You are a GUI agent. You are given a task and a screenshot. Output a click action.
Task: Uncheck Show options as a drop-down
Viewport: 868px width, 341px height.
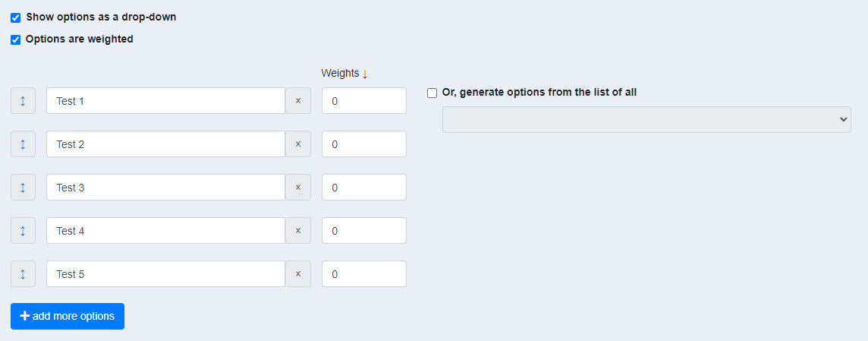tap(16, 17)
